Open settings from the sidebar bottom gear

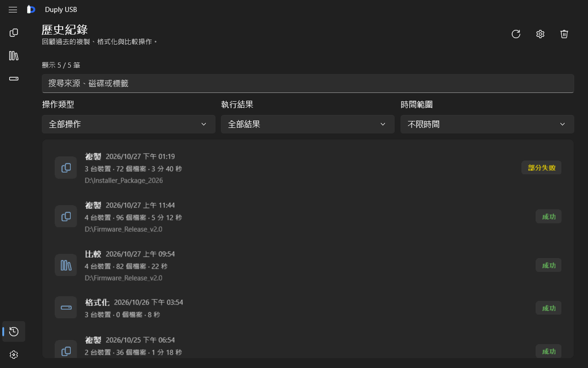[14, 355]
